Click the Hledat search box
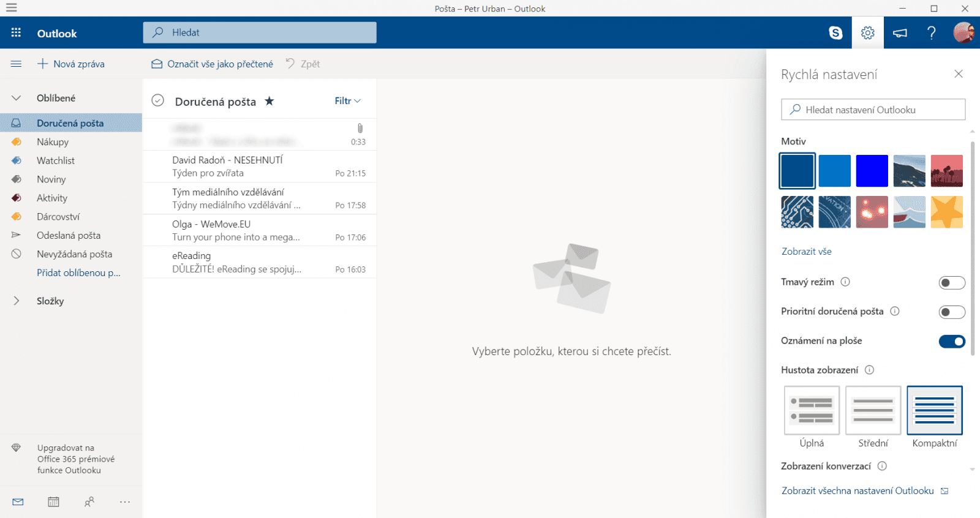980x518 pixels. coord(260,32)
